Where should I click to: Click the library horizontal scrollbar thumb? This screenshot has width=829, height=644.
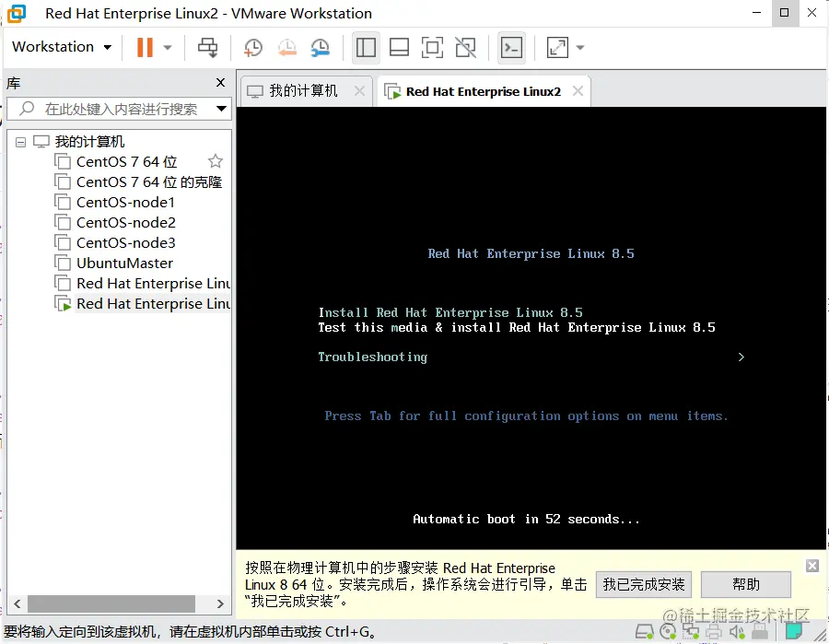(x=111, y=603)
